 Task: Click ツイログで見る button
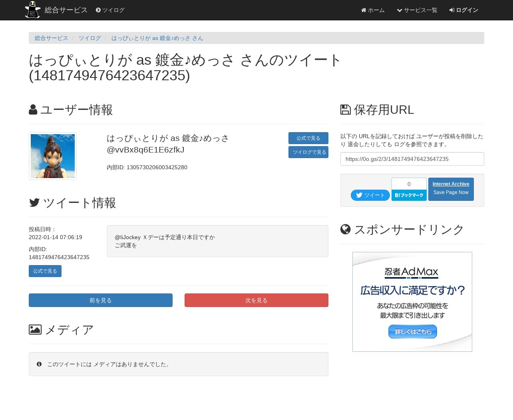308,152
